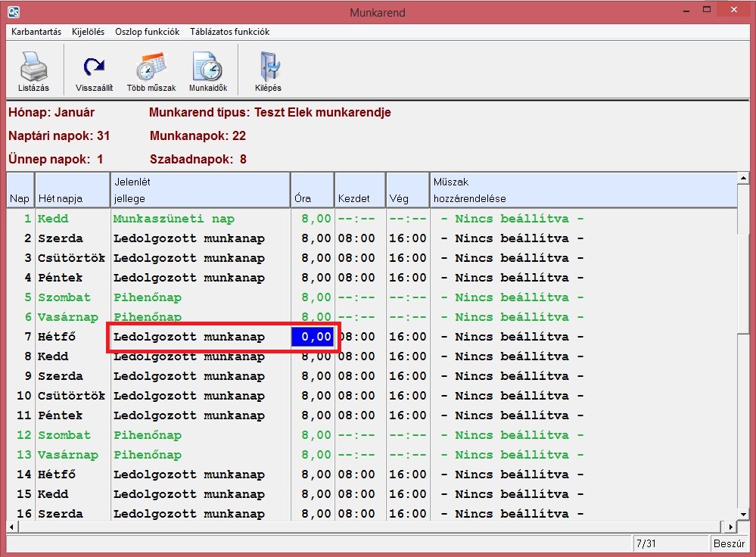The width and height of the screenshot is (756, 557).
Task: Click the Óra column header
Action: (312, 191)
